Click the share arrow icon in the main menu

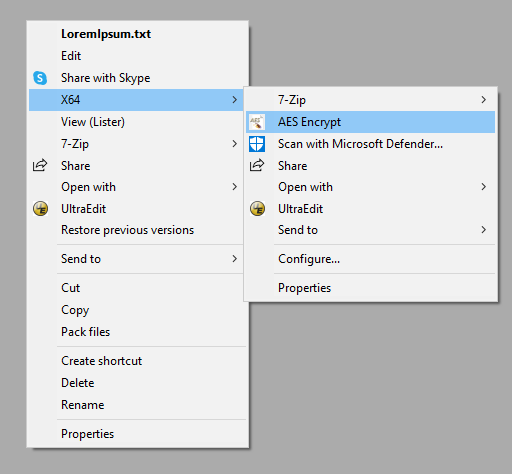pyautogui.click(x=40, y=165)
